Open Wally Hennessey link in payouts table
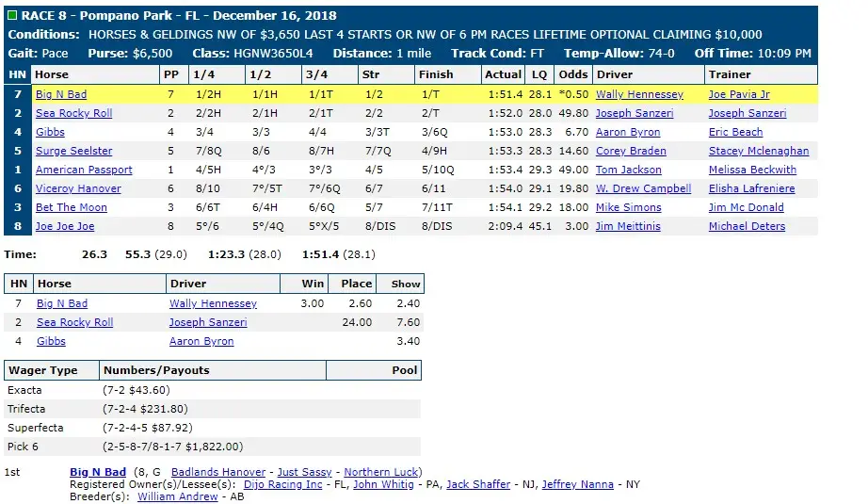868x504 pixels. tap(213, 303)
